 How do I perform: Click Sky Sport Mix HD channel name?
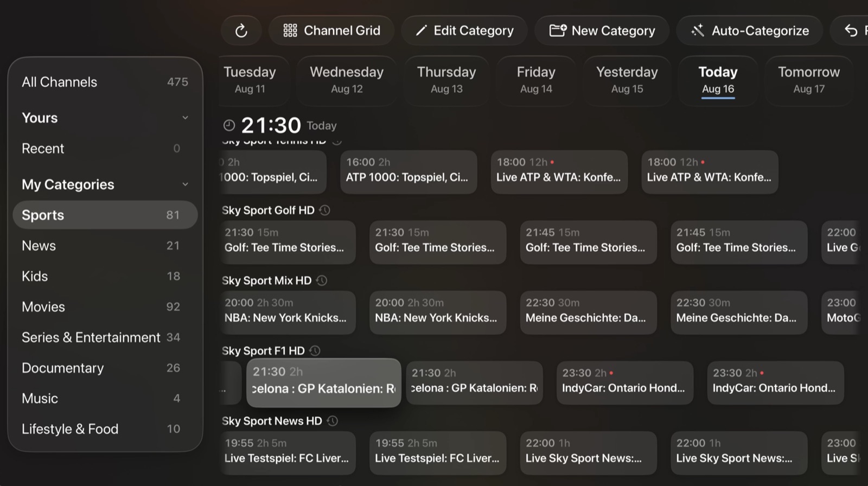click(x=266, y=280)
